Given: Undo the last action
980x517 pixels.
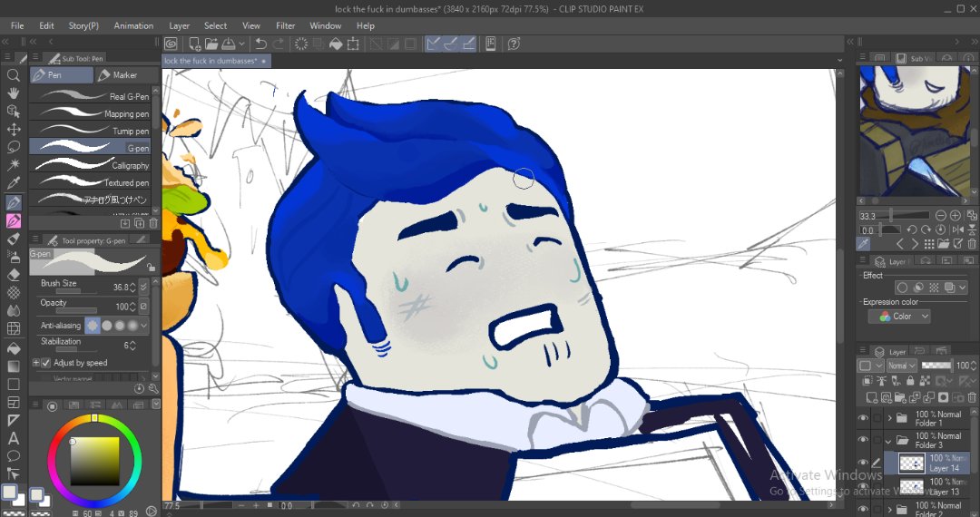Looking at the screenshot, I should [x=260, y=44].
